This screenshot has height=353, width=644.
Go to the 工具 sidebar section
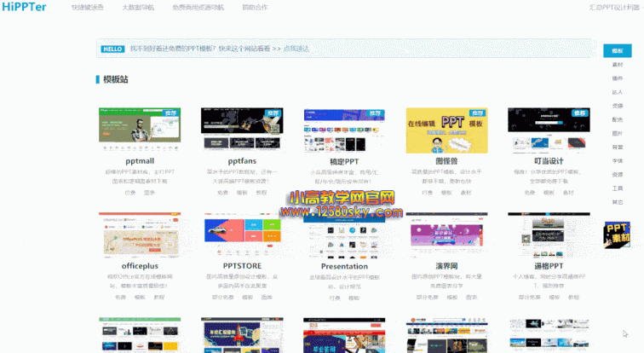click(618, 188)
